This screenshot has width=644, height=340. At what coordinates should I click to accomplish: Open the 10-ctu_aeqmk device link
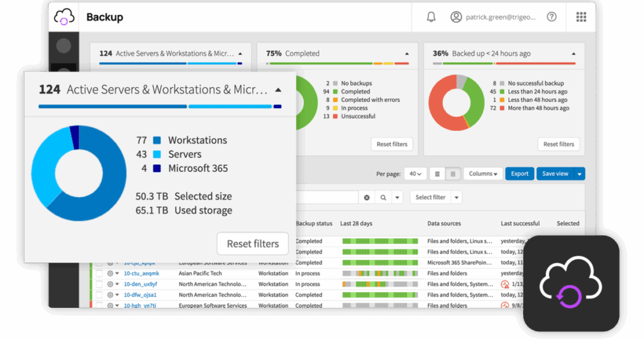click(142, 273)
